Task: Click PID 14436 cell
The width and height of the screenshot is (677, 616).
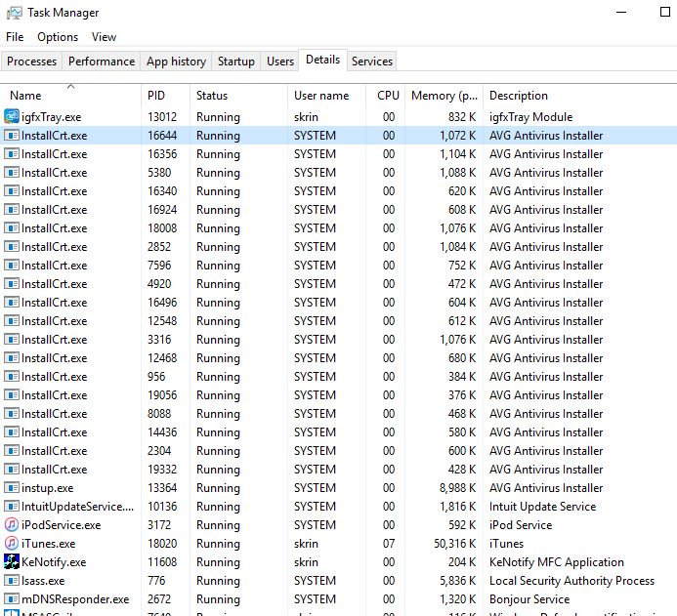Action: coord(162,432)
